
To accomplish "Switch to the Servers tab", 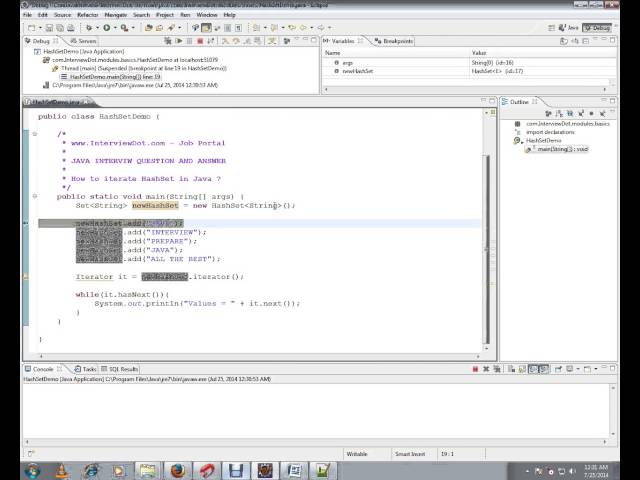I will point(83,41).
